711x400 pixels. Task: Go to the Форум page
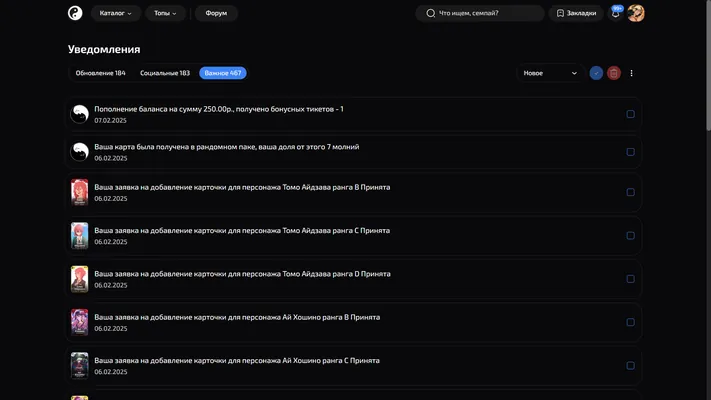click(216, 13)
